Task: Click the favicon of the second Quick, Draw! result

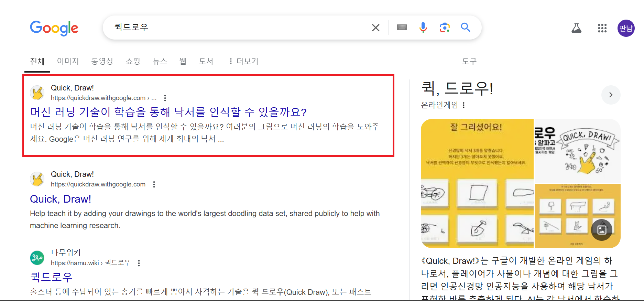Action: [x=37, y=179]
